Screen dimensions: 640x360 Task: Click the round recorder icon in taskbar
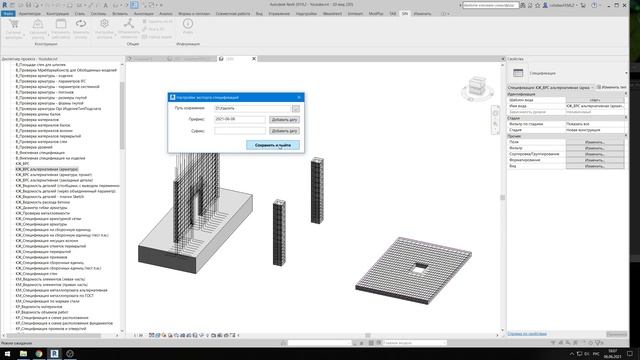coord(70,353)
